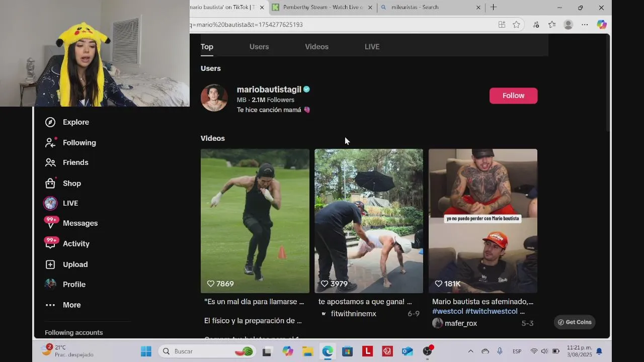
Task: Click the "Es un mal día para llamarse" caption
Action: pyautogui.click(x=254, y=302)
